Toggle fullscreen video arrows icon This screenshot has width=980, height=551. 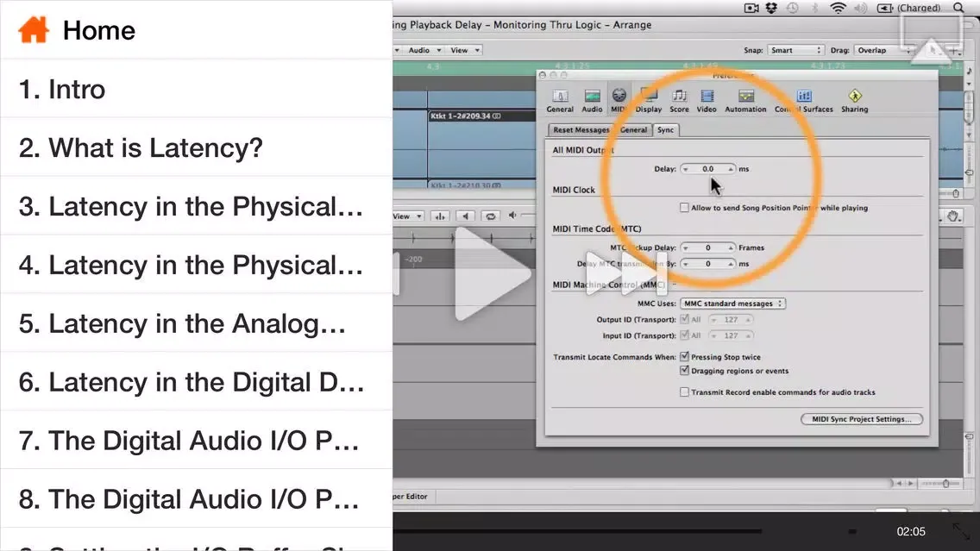click(961, 532)
